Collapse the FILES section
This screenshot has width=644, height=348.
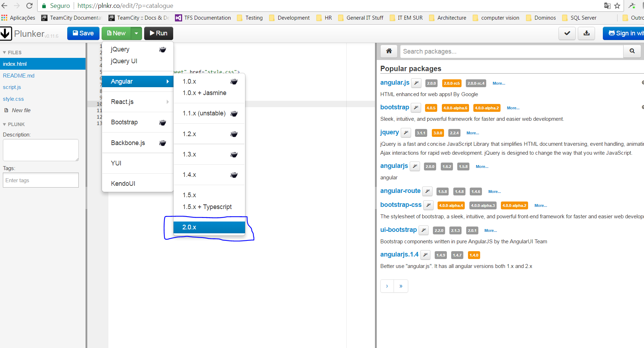[x=12, y=53]
